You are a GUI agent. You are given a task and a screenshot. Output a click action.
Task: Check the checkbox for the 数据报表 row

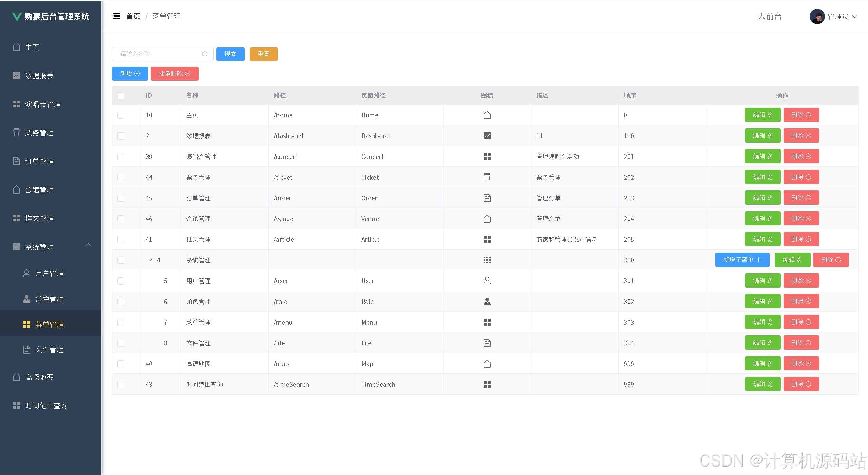(121, 136)
